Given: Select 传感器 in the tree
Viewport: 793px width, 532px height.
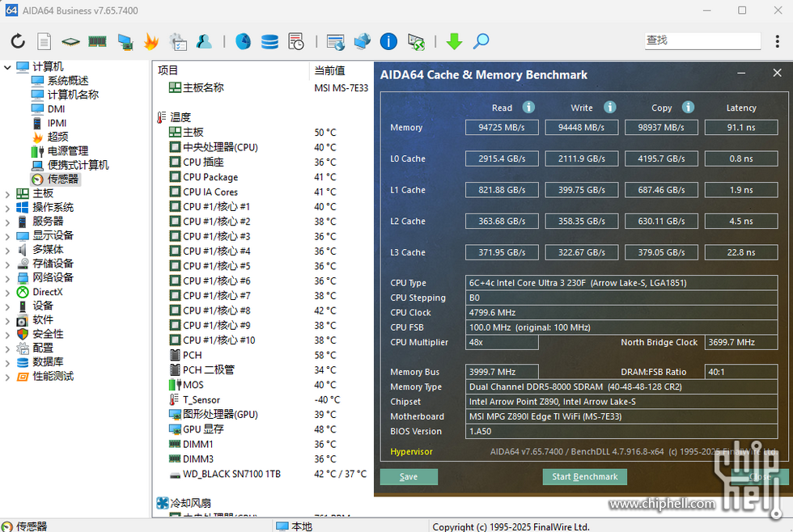Looking at the screenshot, I should tap(63, 179).
